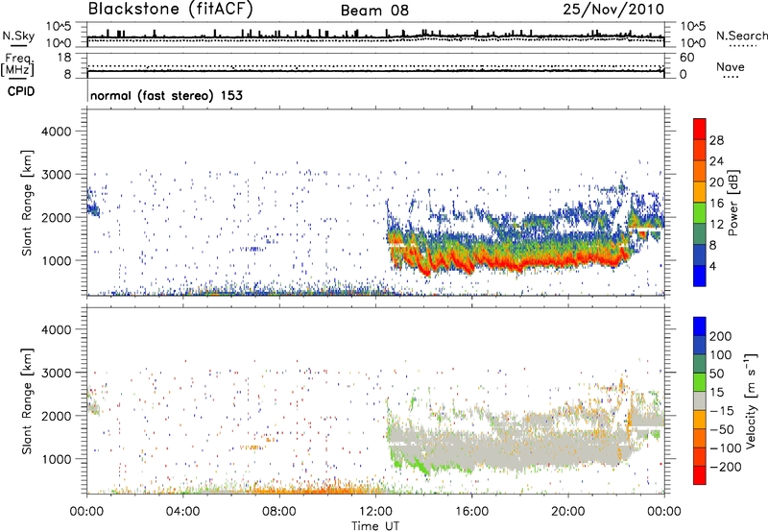This screenshot has width=768, height=532.
Task: Click the '24' tick on Power colorbar
Action: 716,161
